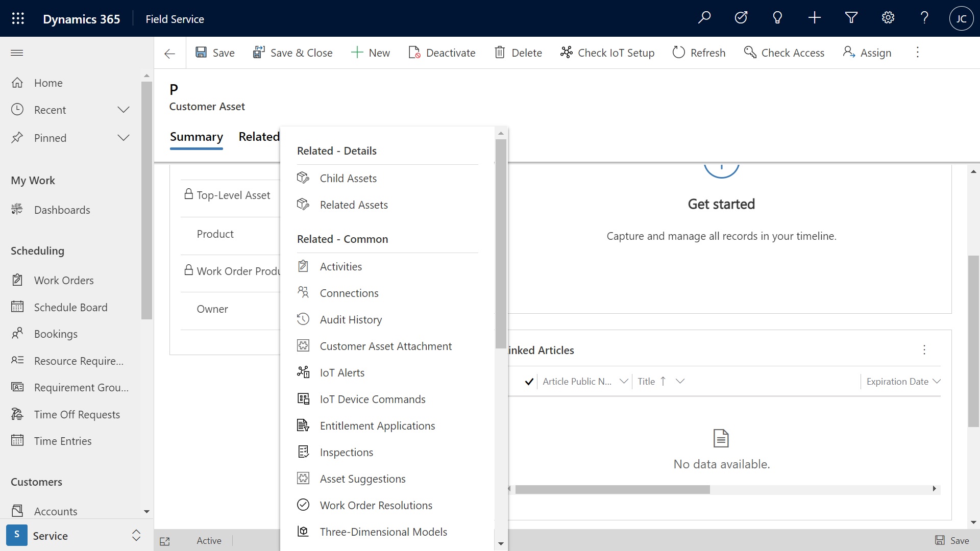The width and height of the screenshot is (980, 551).
Task: Switch to the Related tab
Action: click(259, 136)
